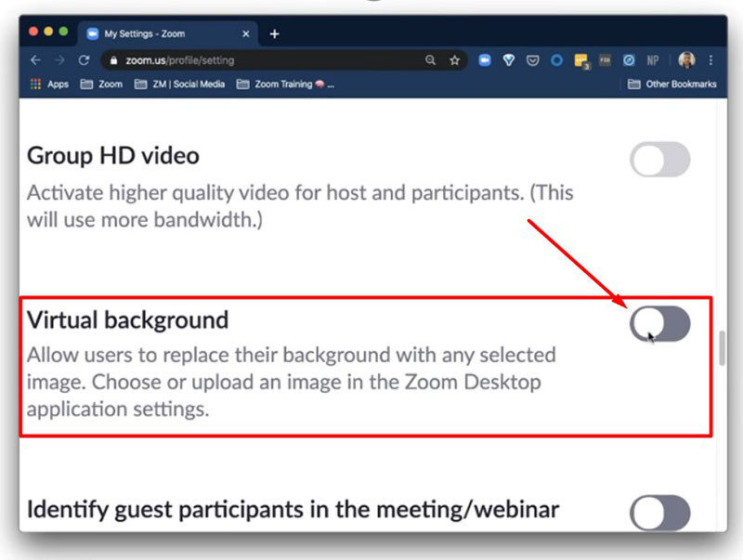
Task: Open the Zoom extension icon in toolbar
Action: (484, 60)
